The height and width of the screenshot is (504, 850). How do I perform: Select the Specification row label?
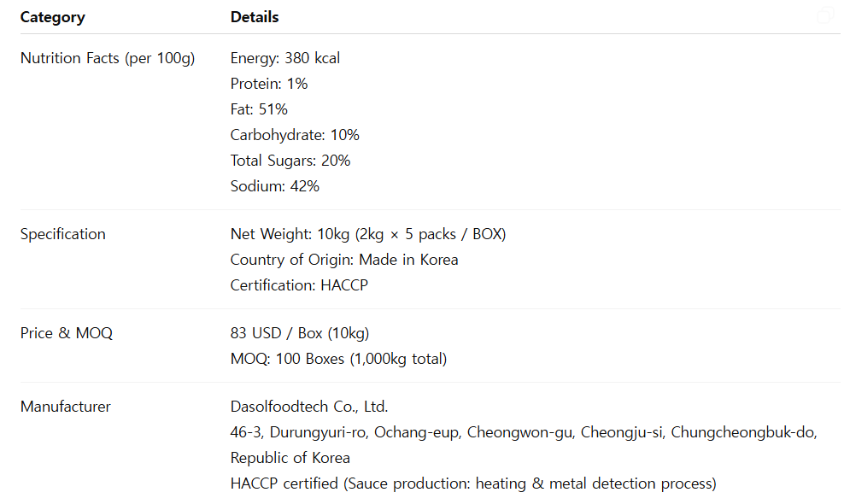point(63,234)
